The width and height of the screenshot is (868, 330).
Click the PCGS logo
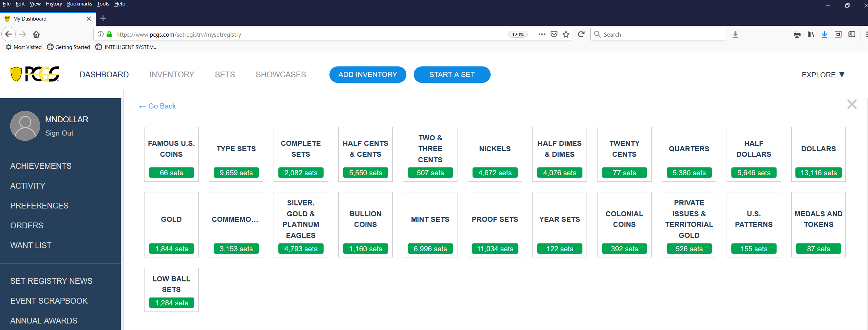[35, 74]
